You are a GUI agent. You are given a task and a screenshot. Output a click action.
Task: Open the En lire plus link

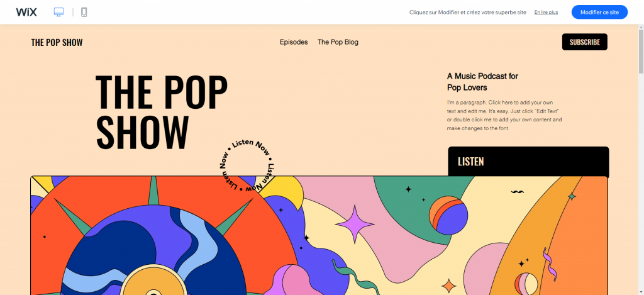pyautogui.click(x=546, y=13)
